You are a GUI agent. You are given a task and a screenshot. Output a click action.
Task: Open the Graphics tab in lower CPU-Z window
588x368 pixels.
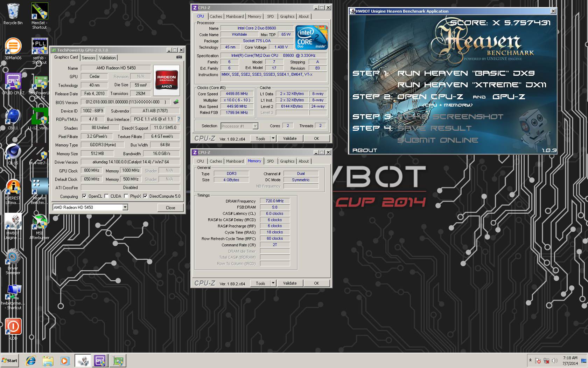287,161
